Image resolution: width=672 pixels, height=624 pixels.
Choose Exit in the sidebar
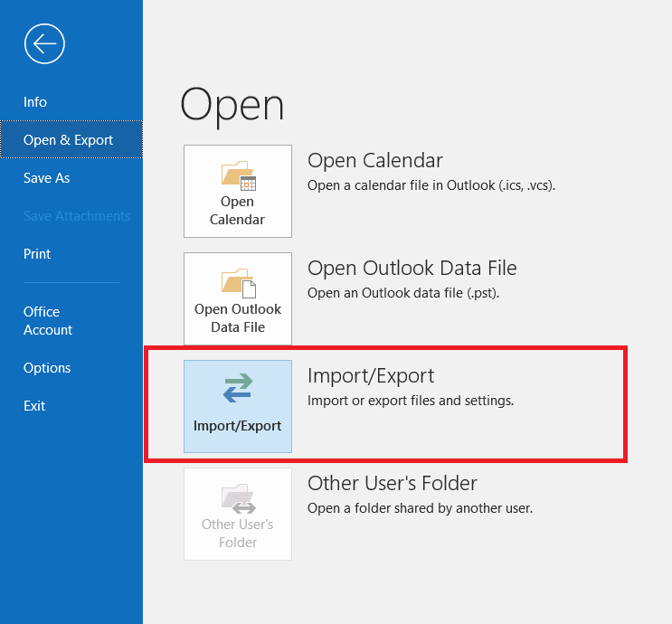point(34,405)
